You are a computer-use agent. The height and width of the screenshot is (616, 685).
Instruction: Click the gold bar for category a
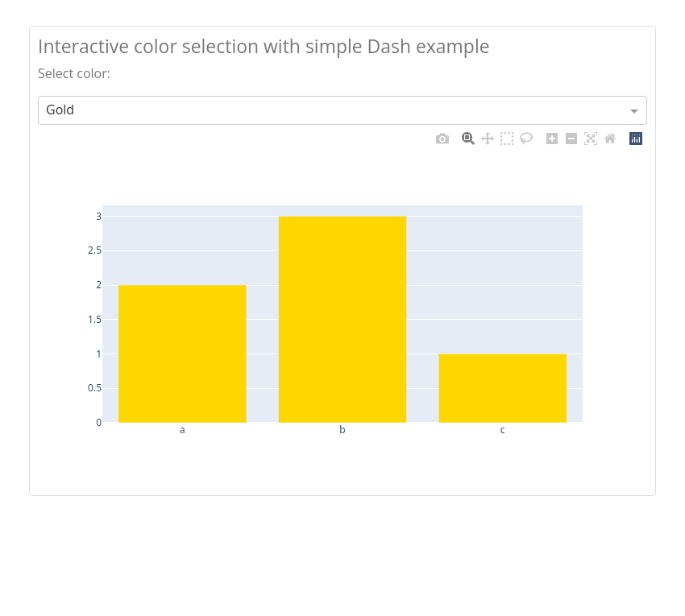click(x=182, y=353)
